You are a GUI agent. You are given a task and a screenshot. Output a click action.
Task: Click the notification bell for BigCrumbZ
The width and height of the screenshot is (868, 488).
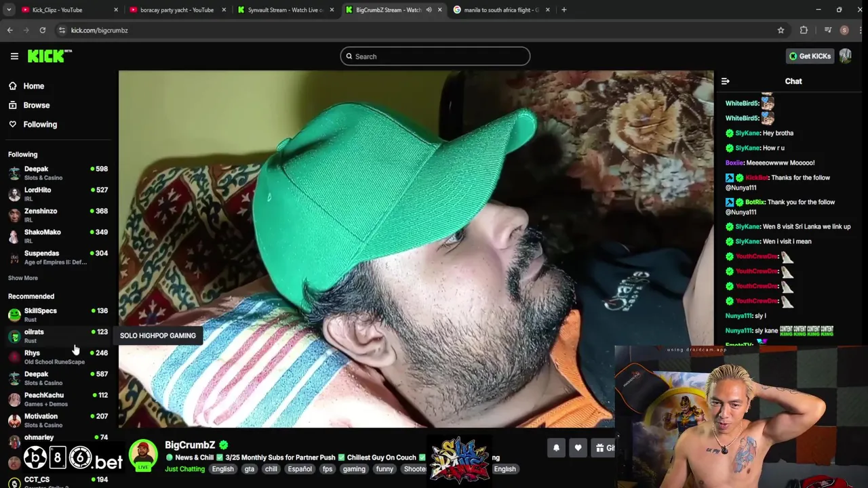(556, 448)
